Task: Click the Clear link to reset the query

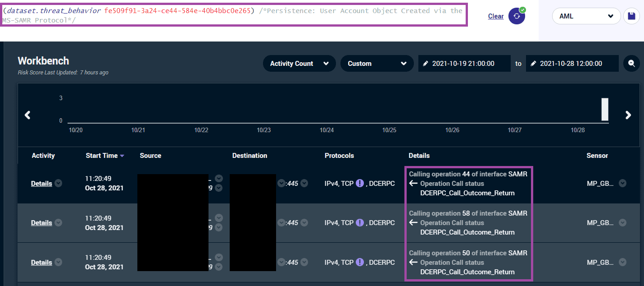Action: (x=495, y=16)
